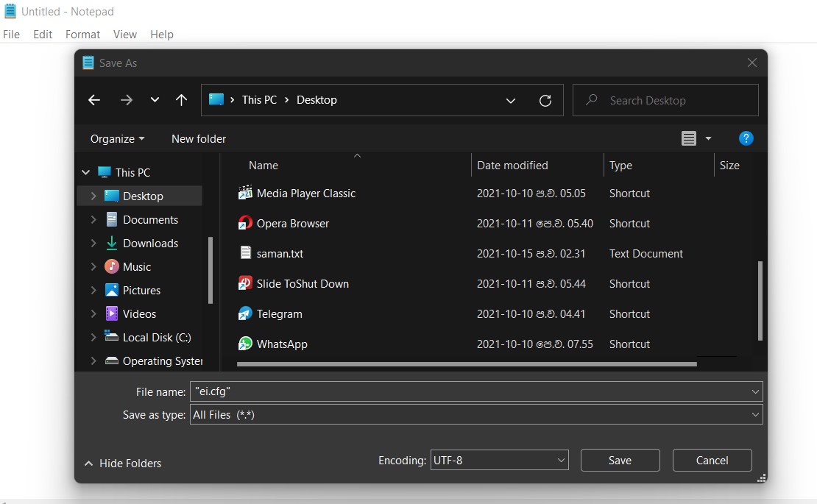Click the Back arrow in Save As
Screen dimensions: 817x504
click(x=93, y=100)
